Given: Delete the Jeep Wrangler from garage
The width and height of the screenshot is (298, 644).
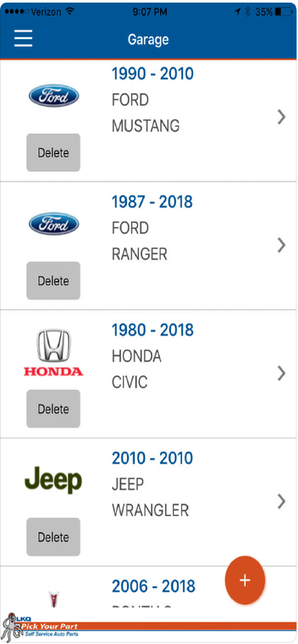Looking at the screenshot, I should click(53, 537).
